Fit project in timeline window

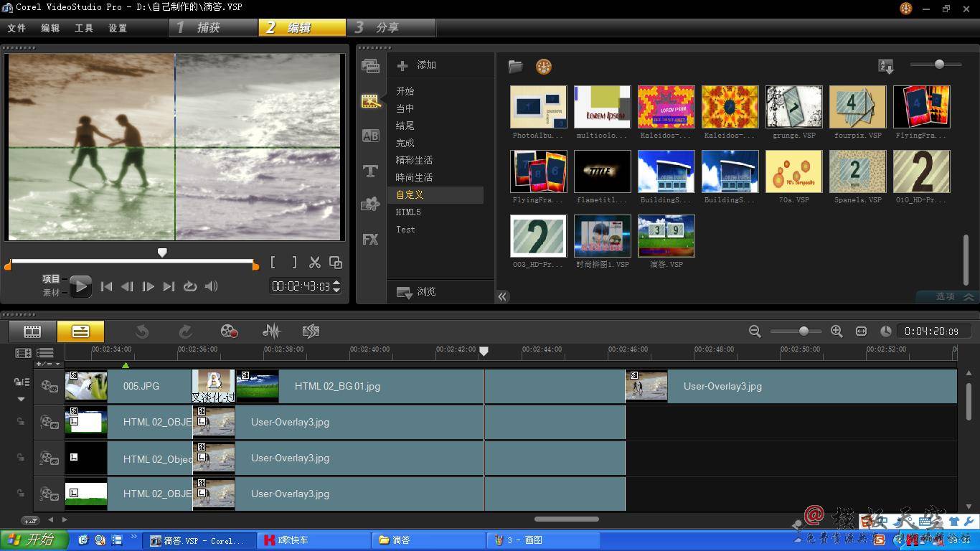point(861,331)
